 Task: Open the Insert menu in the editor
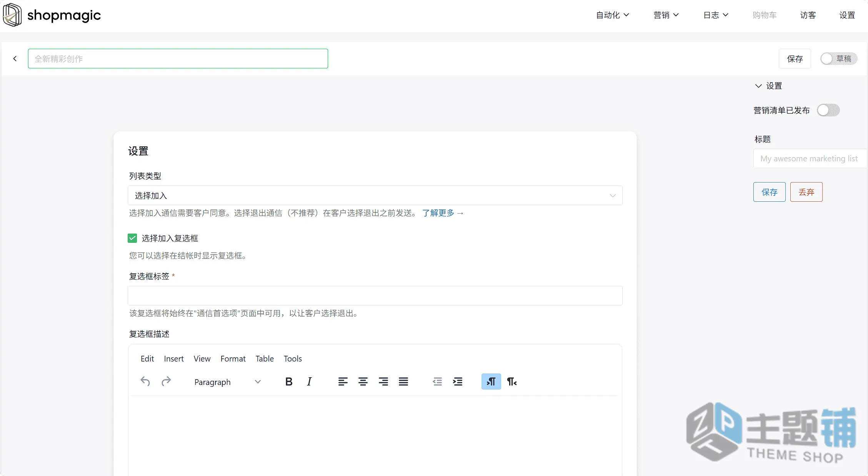click(174, 358)
